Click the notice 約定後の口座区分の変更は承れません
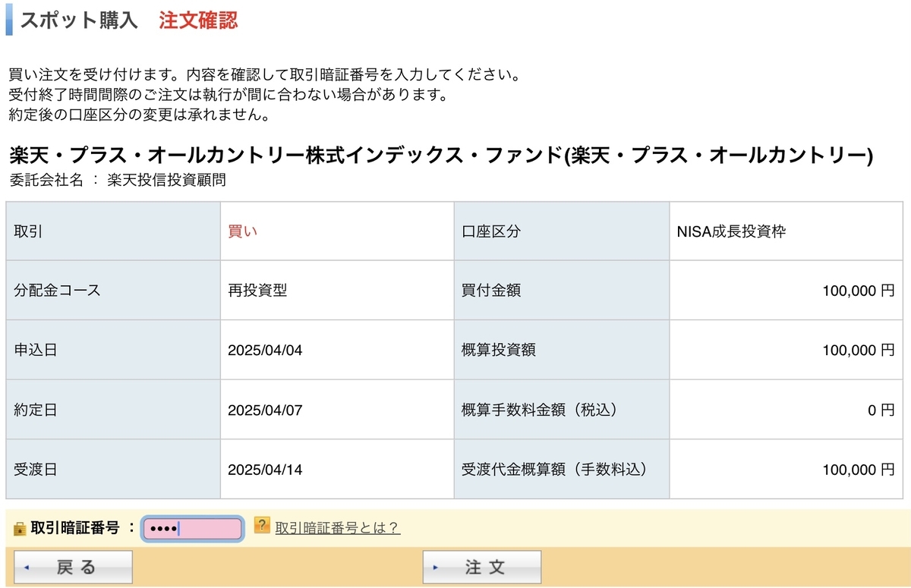911x588 pixels. click(139, 115)
